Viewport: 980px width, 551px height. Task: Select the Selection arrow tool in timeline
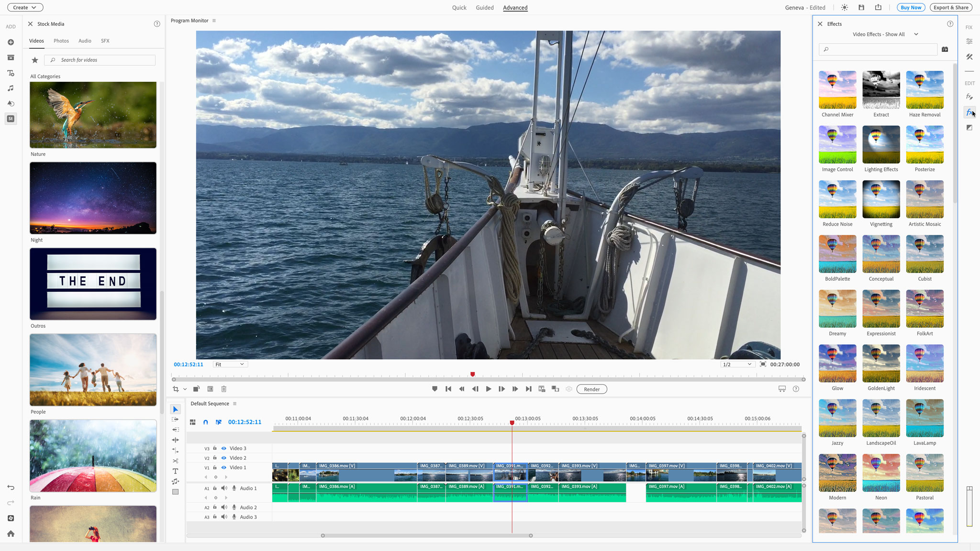(x=175, y=409)
